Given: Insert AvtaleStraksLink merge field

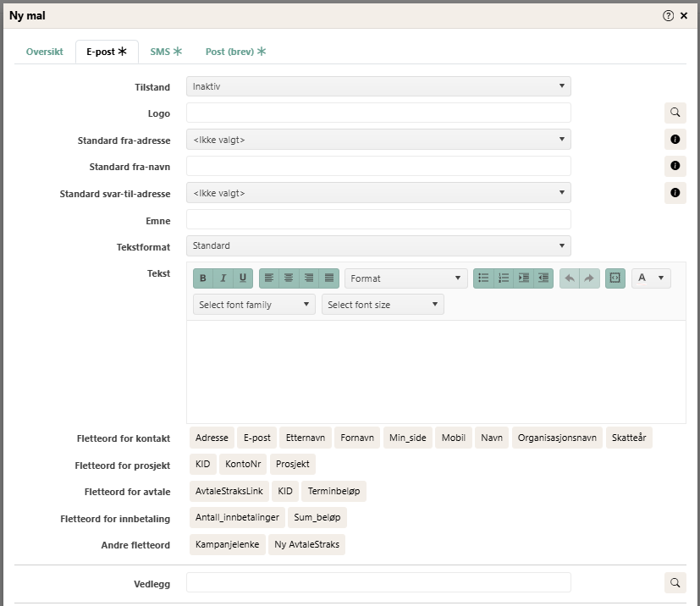Looking at the screenshot, I should pyautogui.click(x=229, y=491).
